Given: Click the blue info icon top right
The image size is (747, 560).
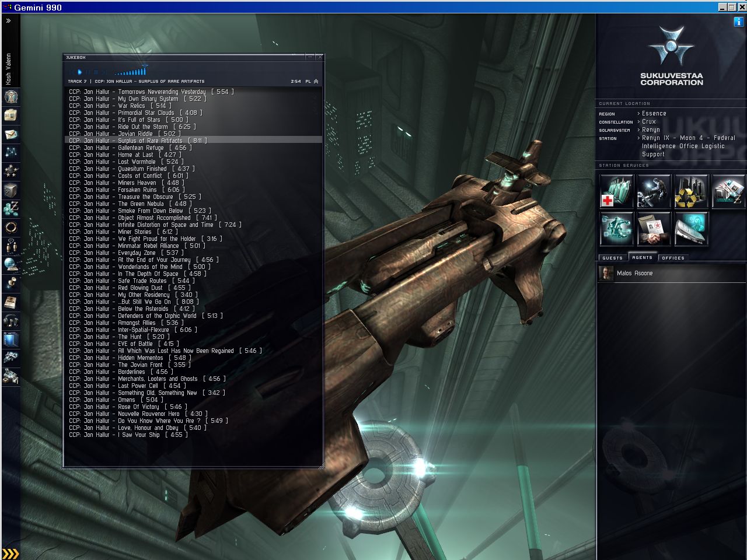Looking at the screenshot, I should pyautogui.click(x=739, y=22).
